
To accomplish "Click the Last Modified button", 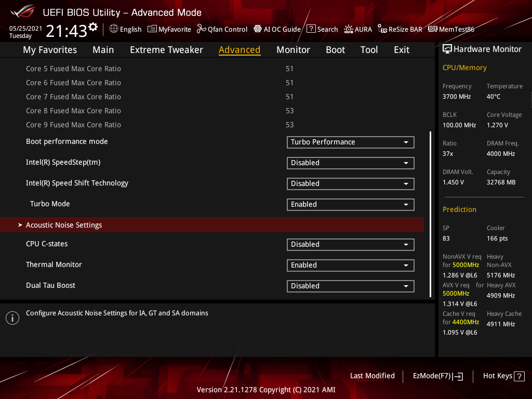I will click(x=372, y=376).
